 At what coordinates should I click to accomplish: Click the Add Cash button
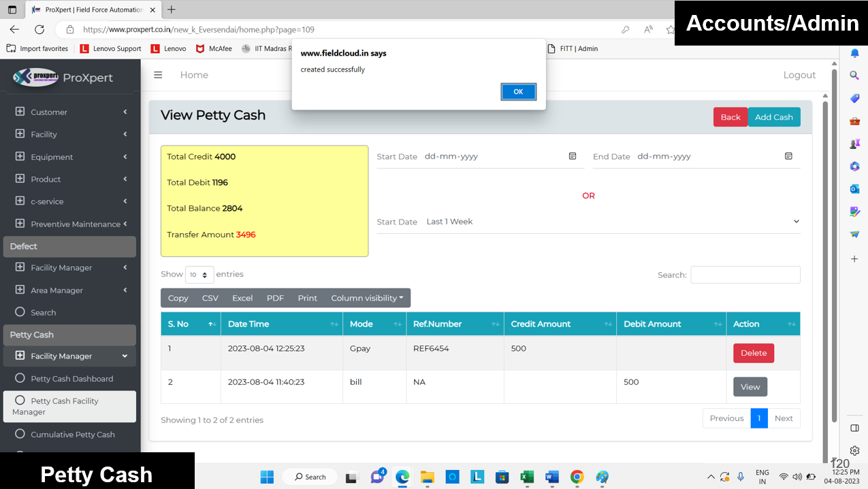click(773, 117)
